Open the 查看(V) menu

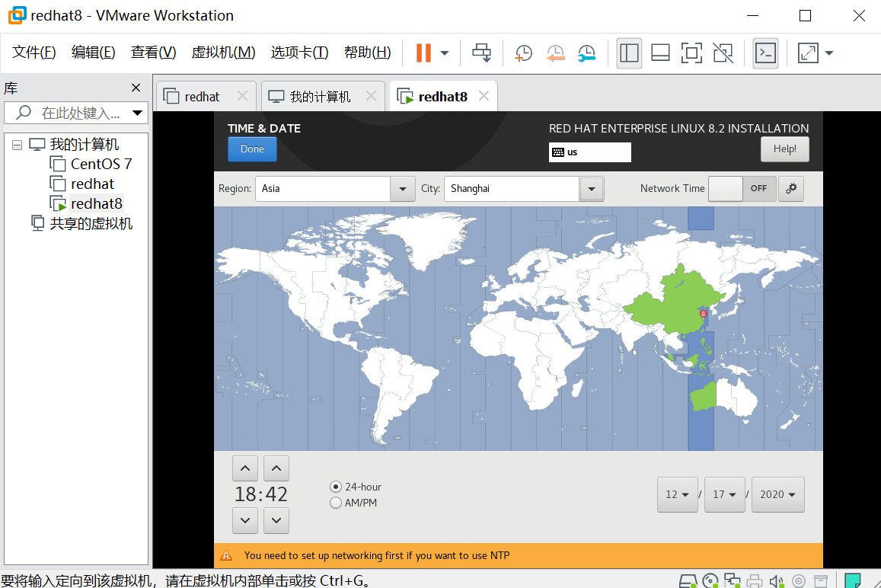point(153,53)
